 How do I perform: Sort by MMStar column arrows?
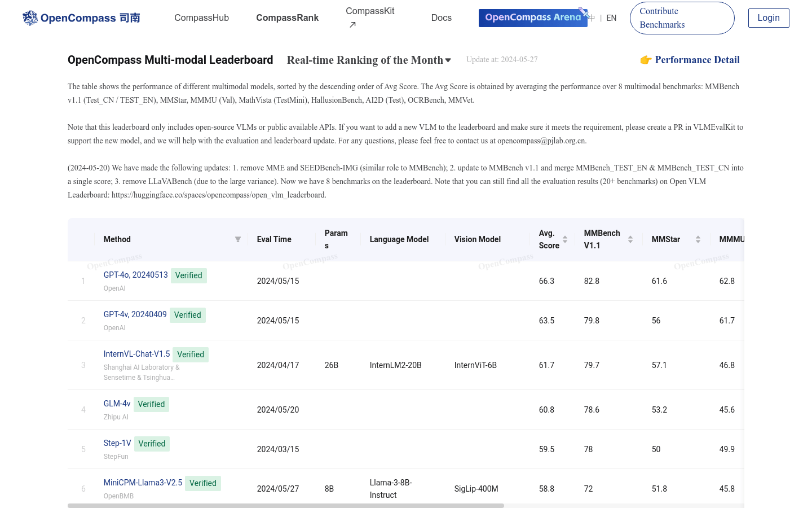click(698, 239)
